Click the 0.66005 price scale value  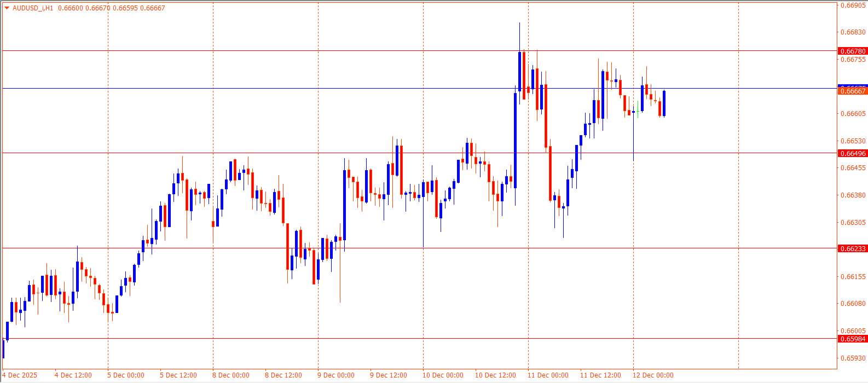tap(853, 331)
